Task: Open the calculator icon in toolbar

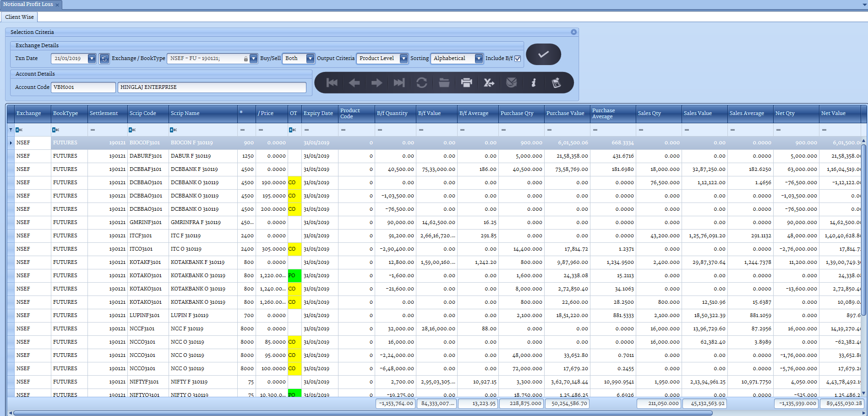Action: [x=556, y=83]
